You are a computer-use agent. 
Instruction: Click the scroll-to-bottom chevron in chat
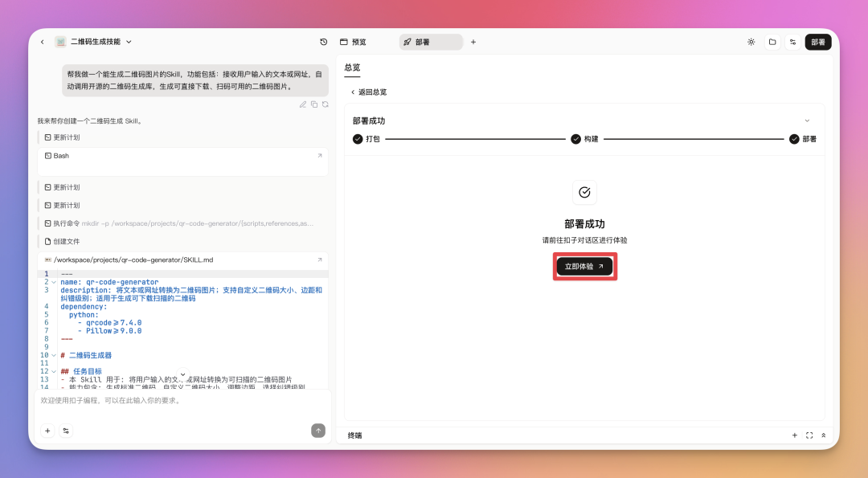(182, 374)
